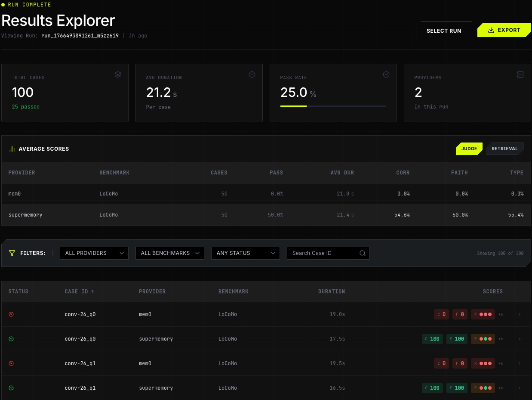
Task: Click retrieval dots badge for conv-26_q0 mem0
Action: [x=483, y=314]
